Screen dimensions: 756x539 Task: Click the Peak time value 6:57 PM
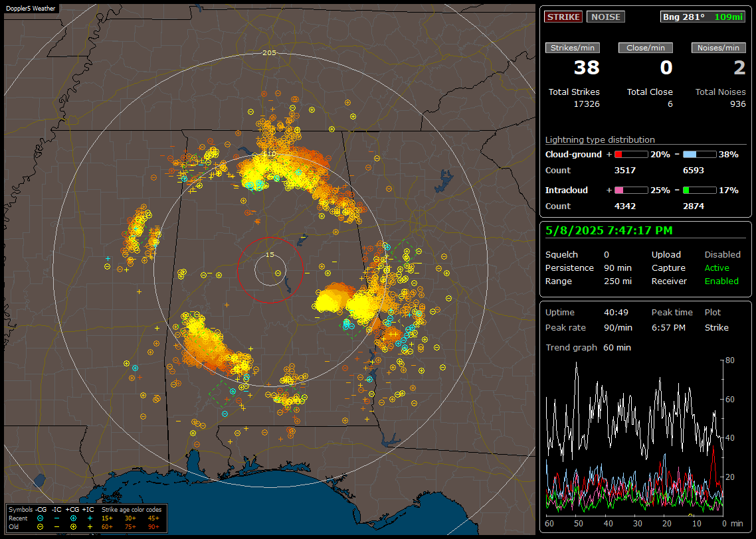(668, 327)
